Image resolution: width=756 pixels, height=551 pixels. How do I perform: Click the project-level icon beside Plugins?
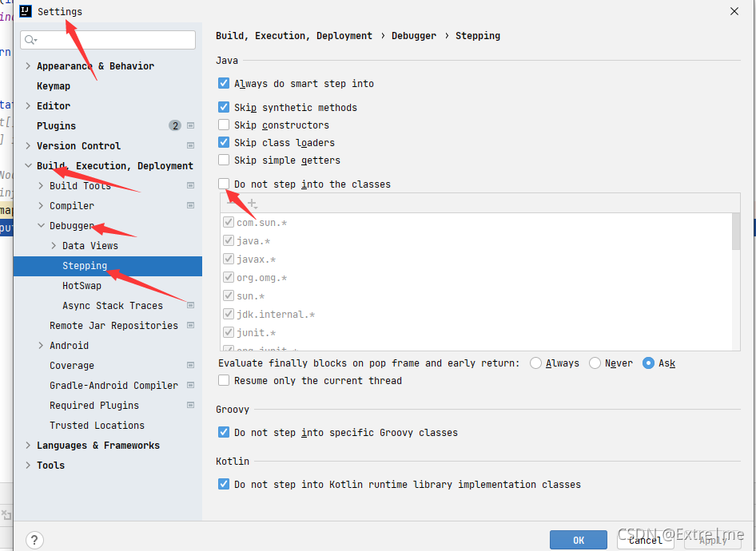tap(190, 125)
